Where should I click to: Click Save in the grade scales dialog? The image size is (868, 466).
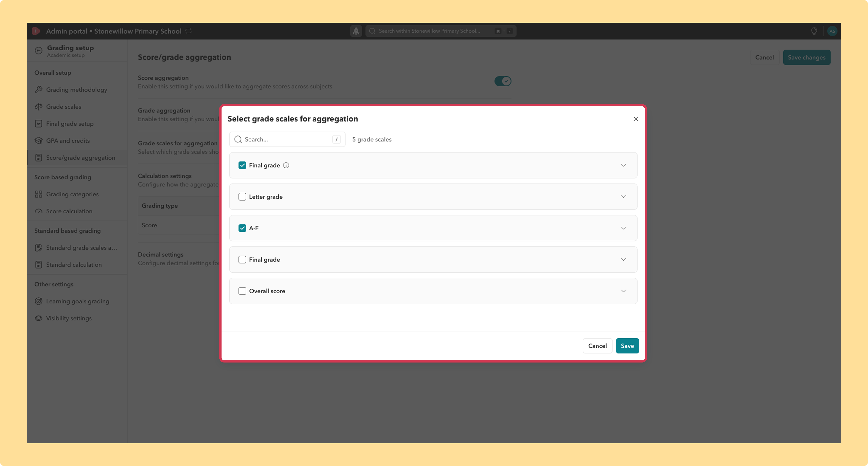(627, 346)
